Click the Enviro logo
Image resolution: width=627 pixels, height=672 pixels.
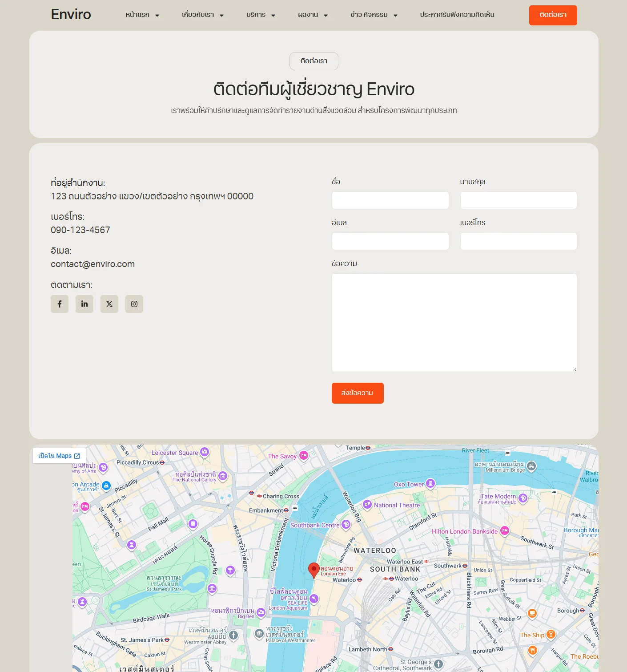click(x=71, y=14)
